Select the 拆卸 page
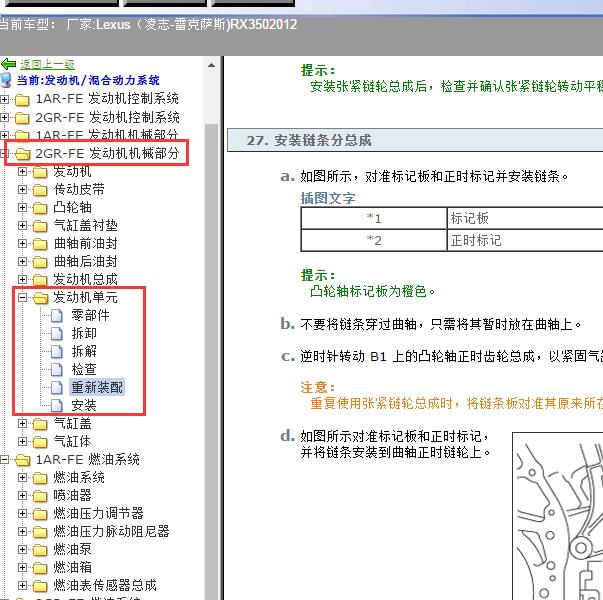 [x=84, y=333]
